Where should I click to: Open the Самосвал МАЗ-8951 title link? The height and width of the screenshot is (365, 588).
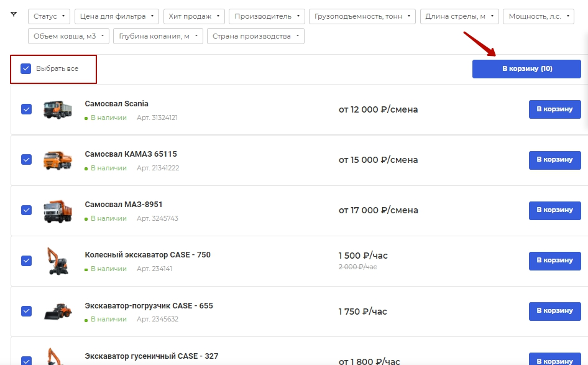click(x=124, y=205)
